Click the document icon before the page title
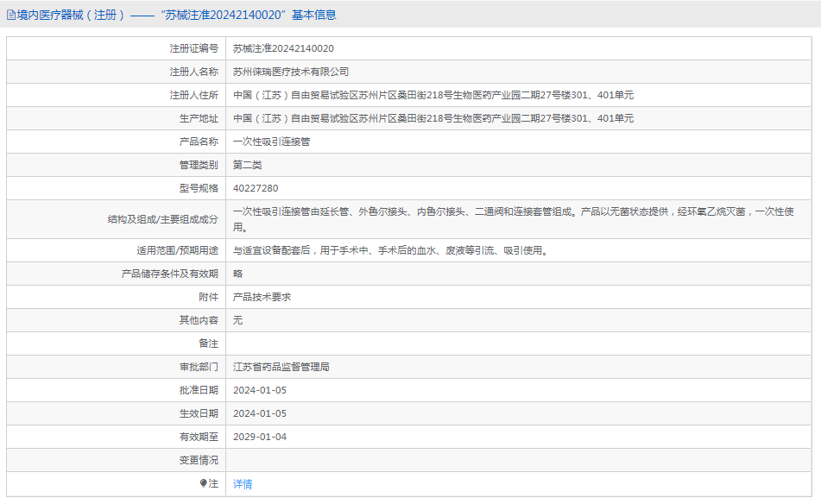The height and width of the screenshot is (504, 821). point(11,16)
